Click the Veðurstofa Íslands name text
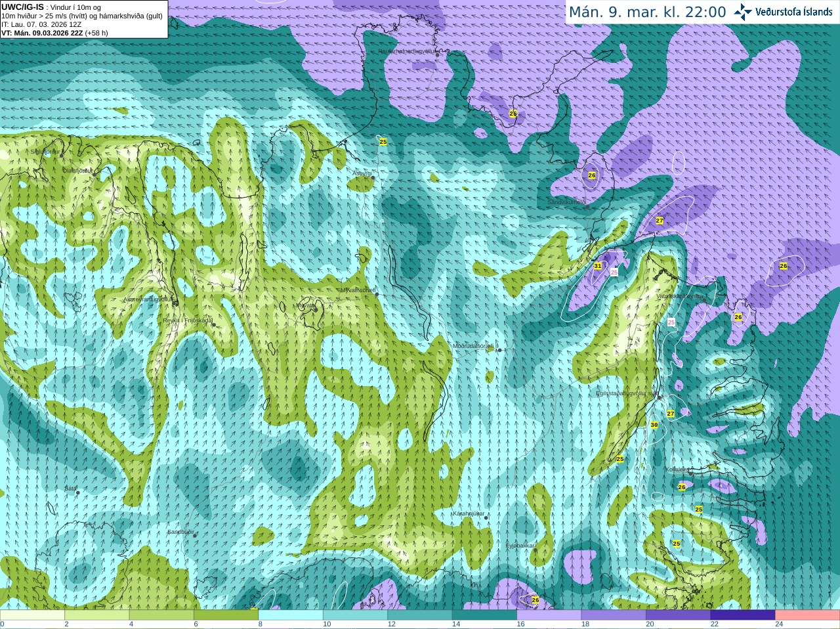The image size is (840, 629). tap(794, 12)
